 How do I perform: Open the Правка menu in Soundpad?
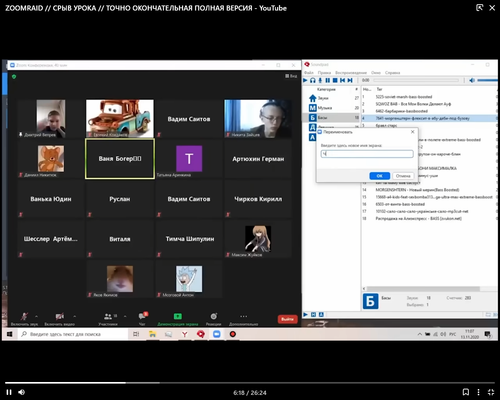coord(324,73)
